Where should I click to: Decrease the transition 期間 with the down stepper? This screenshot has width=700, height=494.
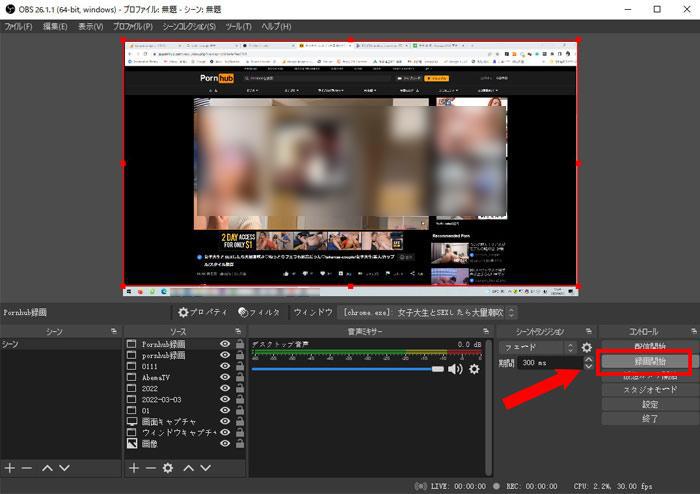(588, 366)
